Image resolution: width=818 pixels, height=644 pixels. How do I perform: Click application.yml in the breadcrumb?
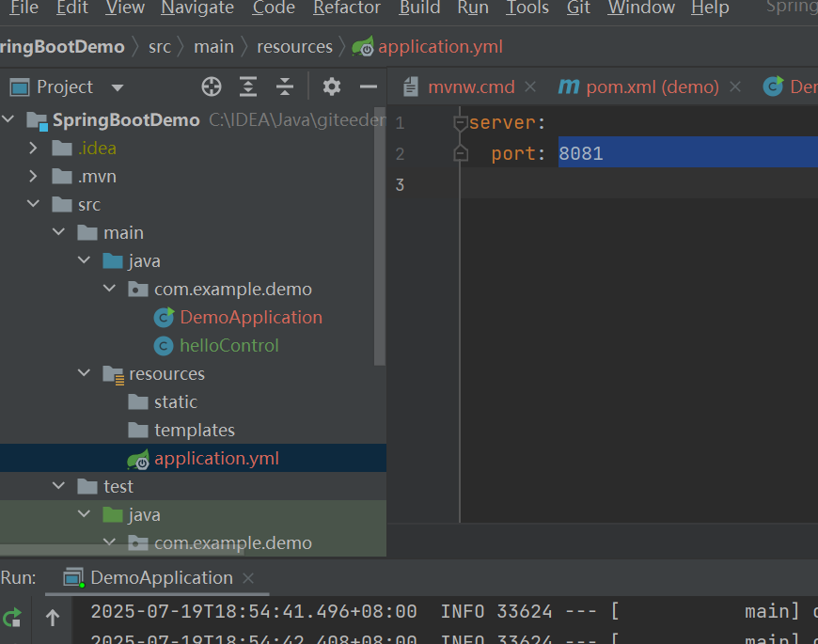pyautogui.click(x=440, y=46)
